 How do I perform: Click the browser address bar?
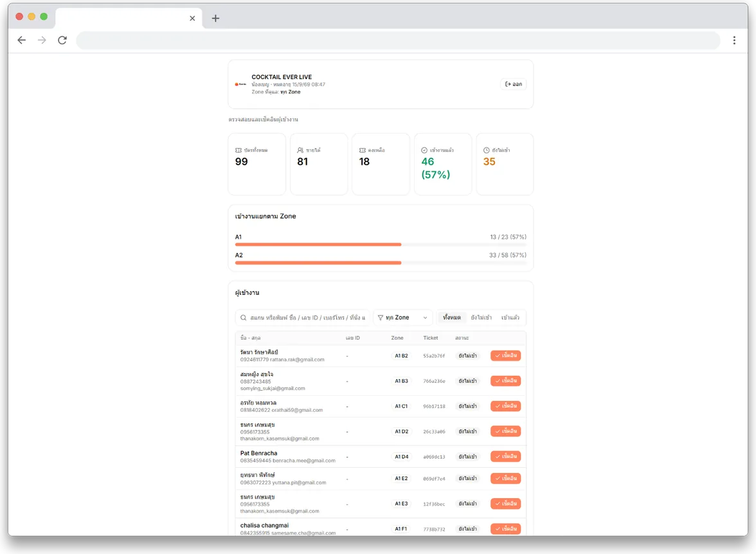[x=399, y=41]
